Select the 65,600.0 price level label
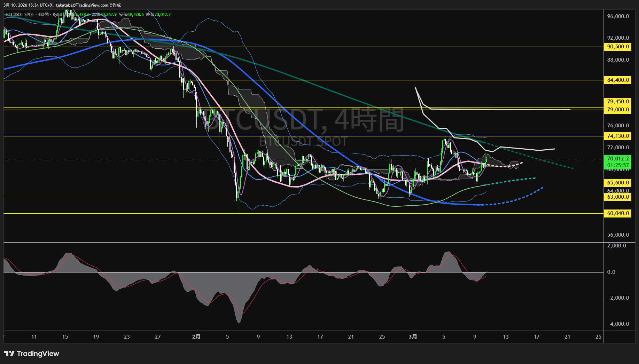The width and height of the screenshot is (639, 364). click(x=617, y=182)
